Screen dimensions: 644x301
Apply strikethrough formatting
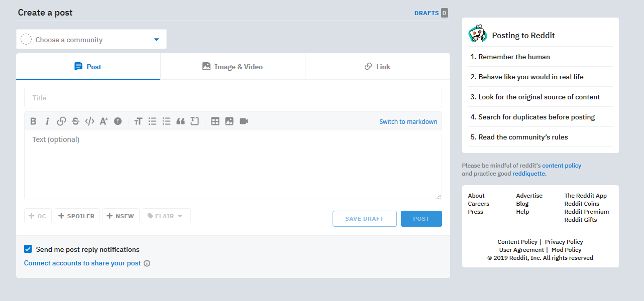tap(75, 121)
